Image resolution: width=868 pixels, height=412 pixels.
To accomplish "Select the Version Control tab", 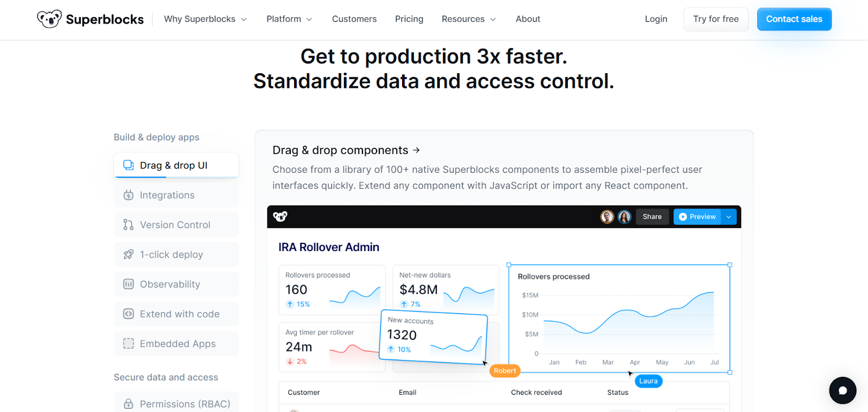I will 176,225.
